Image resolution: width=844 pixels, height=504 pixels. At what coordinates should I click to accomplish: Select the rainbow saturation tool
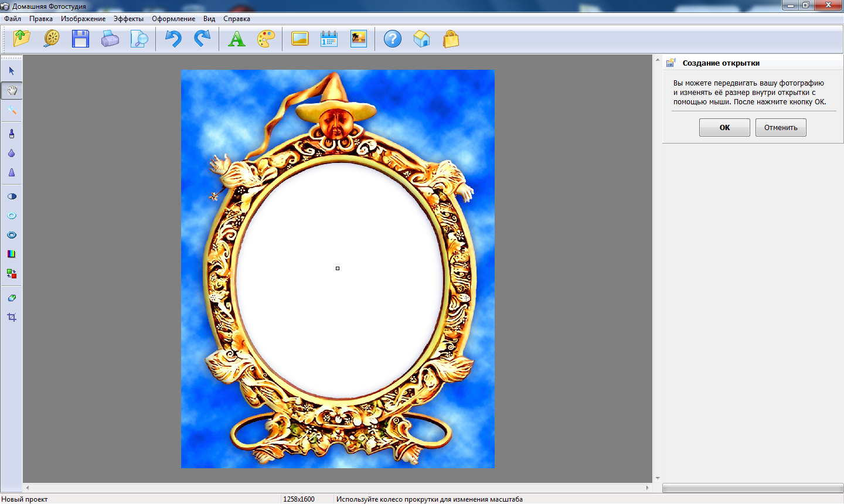point(12,254)
